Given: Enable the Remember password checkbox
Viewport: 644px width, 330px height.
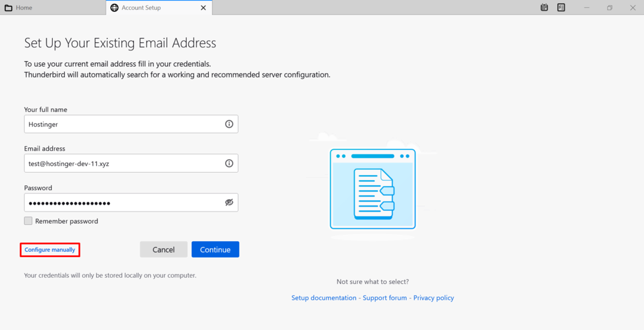Looking at the screenshot, I should click(x=28, y=221).
